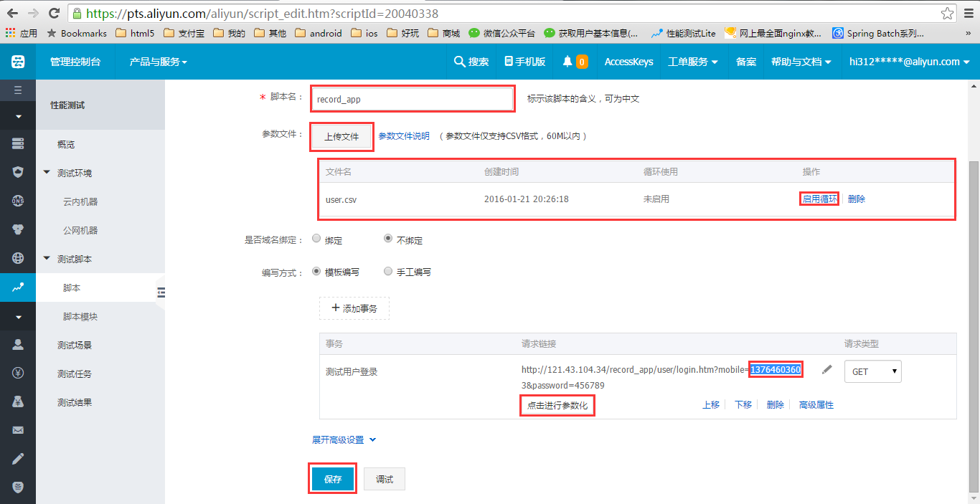Screen dimensions: 980x504
Task: Click 上移 for the login transaction
Action: (711, 404)
